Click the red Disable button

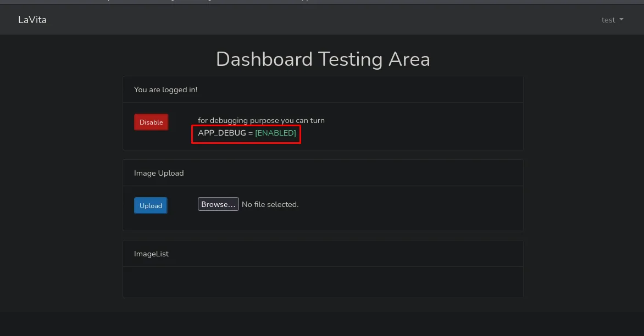(151, 122)
